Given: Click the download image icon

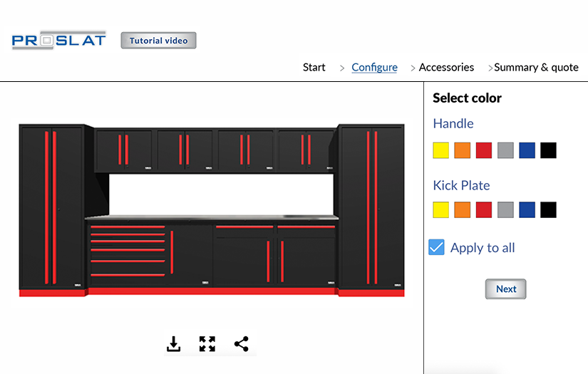Looking at the screenshot, I should (x=173, y=343).
